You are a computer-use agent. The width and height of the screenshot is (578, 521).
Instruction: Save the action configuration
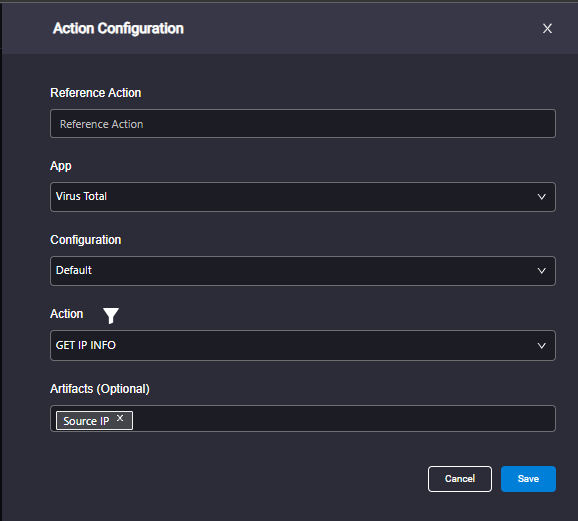point(528,479)
